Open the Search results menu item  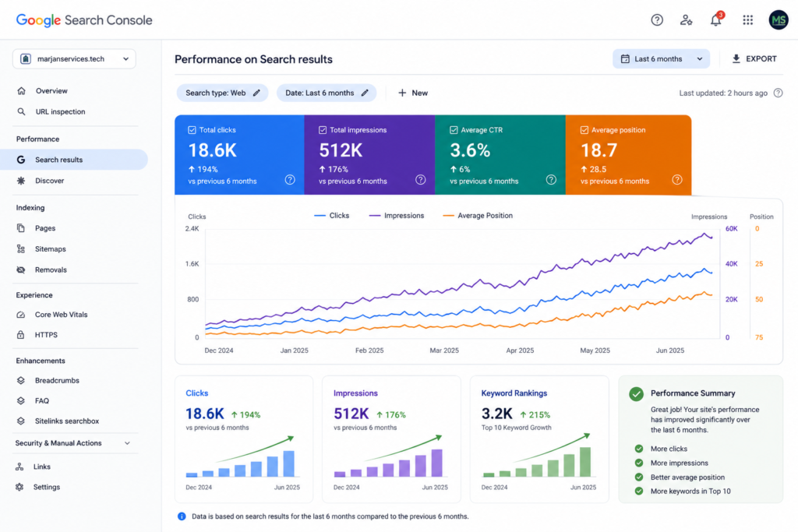pos(74,160)
